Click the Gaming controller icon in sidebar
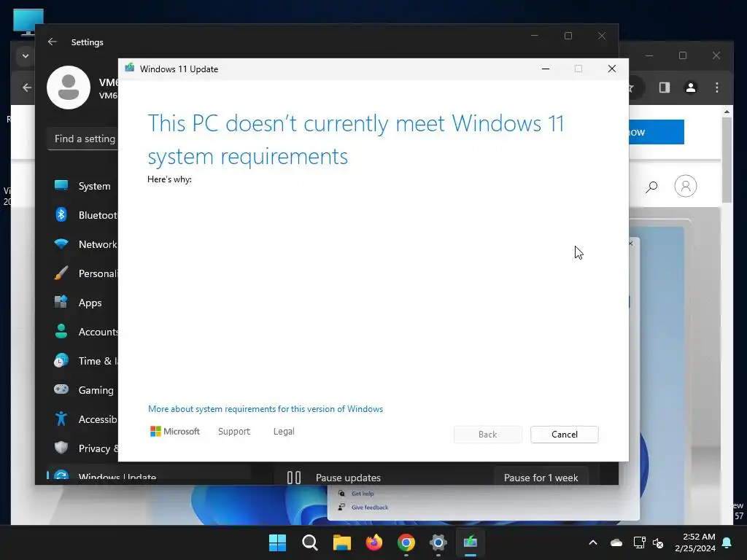 (61, 389)
